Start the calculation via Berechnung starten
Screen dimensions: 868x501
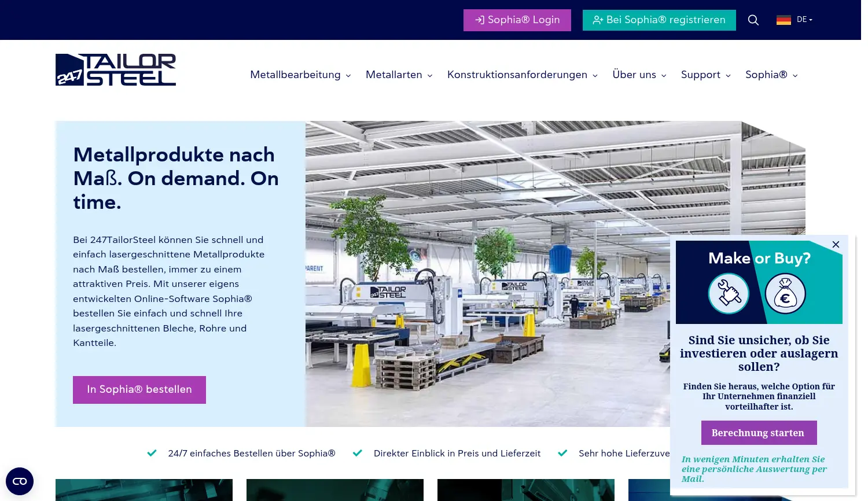(x=759, y=432)
